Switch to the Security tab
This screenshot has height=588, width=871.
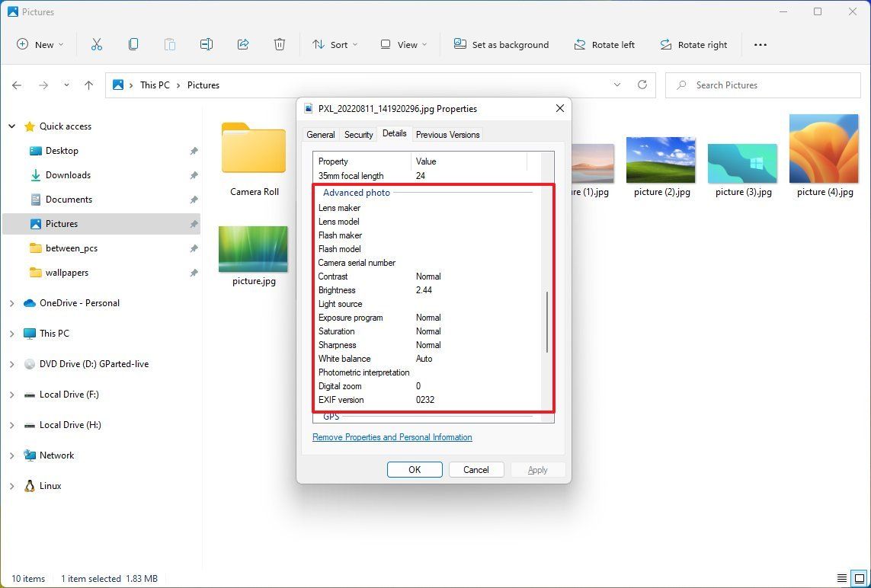pos(358,133)
